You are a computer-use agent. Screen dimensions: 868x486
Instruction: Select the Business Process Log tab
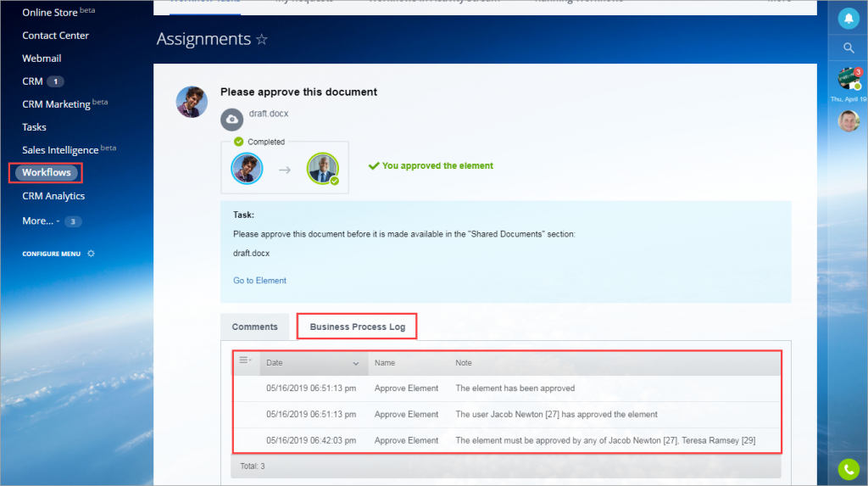click(357, 327)
